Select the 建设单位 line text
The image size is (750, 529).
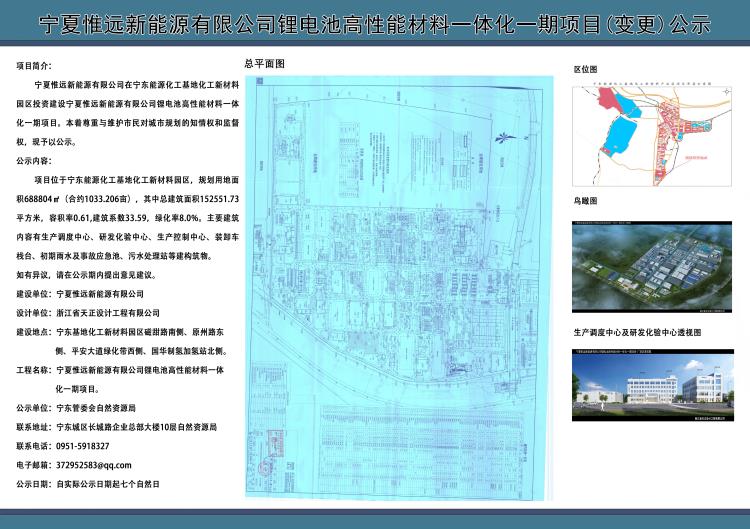point(80,294)
